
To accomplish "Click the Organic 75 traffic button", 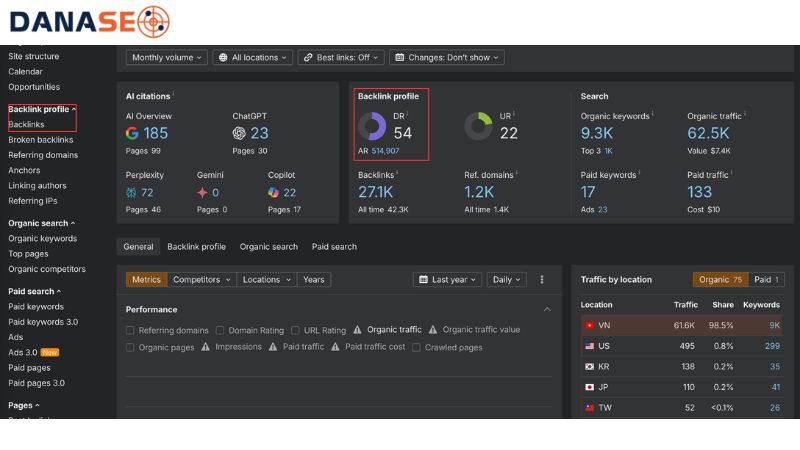I will [720, 280].
